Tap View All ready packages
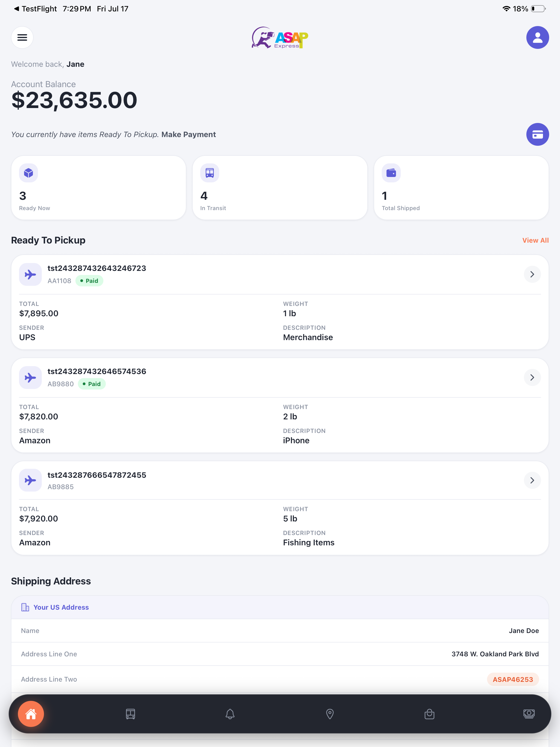Viewport: 560px width, 747px height. point(535,240)
